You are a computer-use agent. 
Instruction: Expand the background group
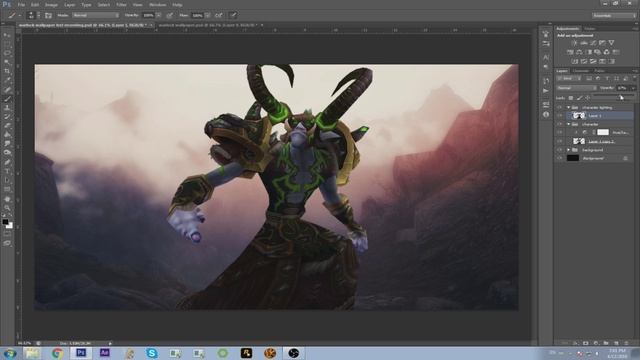(569, 150)
